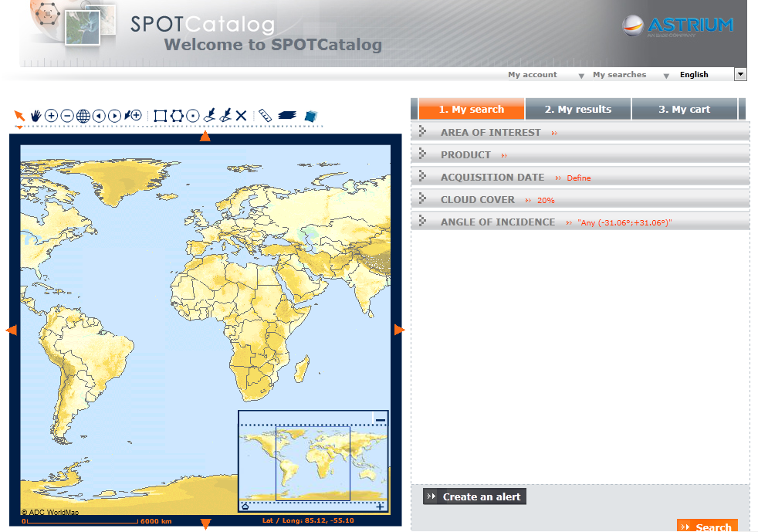Viewport: 758px width, 532px height.
Task: Click the Astrium logo
Action: [x=678, y=25]
